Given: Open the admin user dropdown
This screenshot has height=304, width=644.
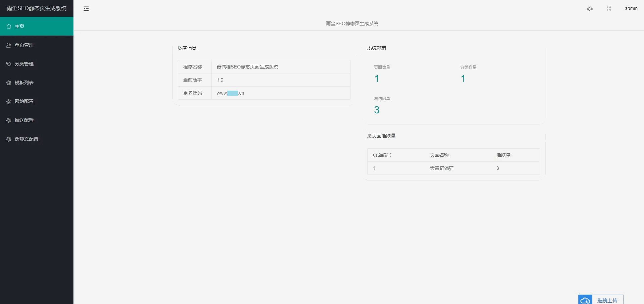Looking at the screenshot, I should click(631, 9).
